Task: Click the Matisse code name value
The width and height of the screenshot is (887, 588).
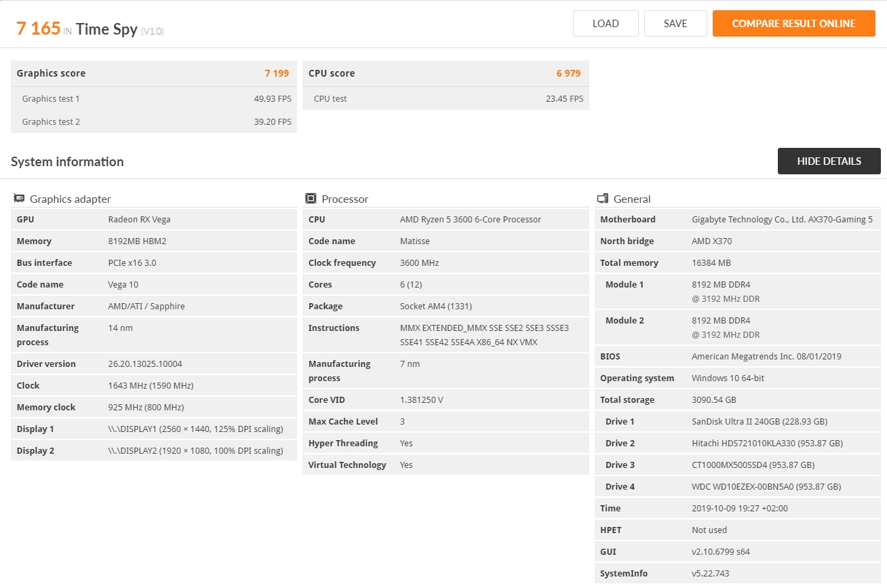Action: click(415, 241)
